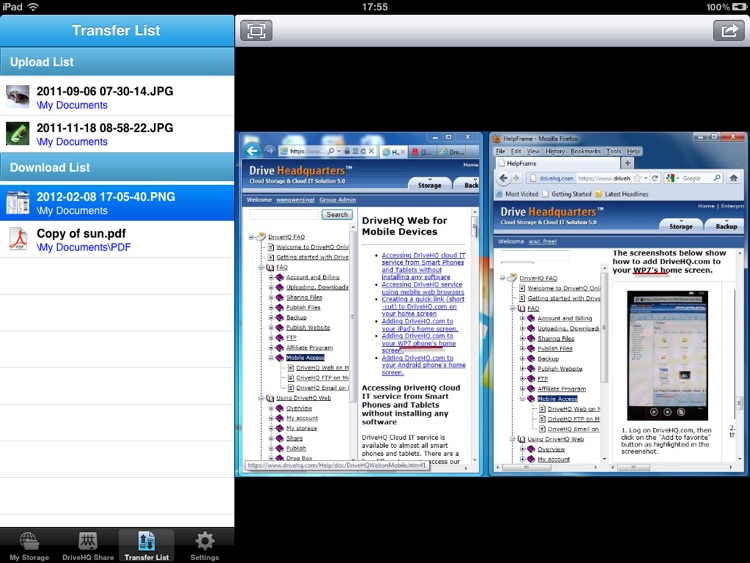750x563 pixels.
Task: Click Mobile Access tree item in previewed Firefox window
Action: pos(557,399)
